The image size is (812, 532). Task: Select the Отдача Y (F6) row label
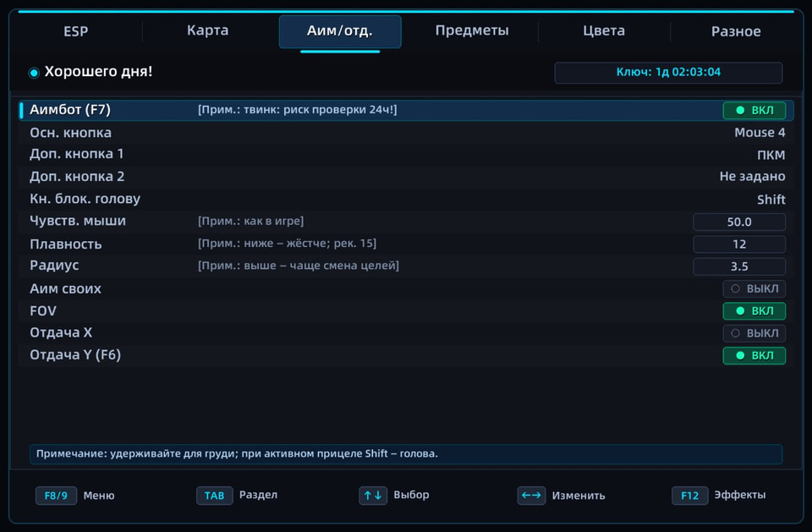75,355
